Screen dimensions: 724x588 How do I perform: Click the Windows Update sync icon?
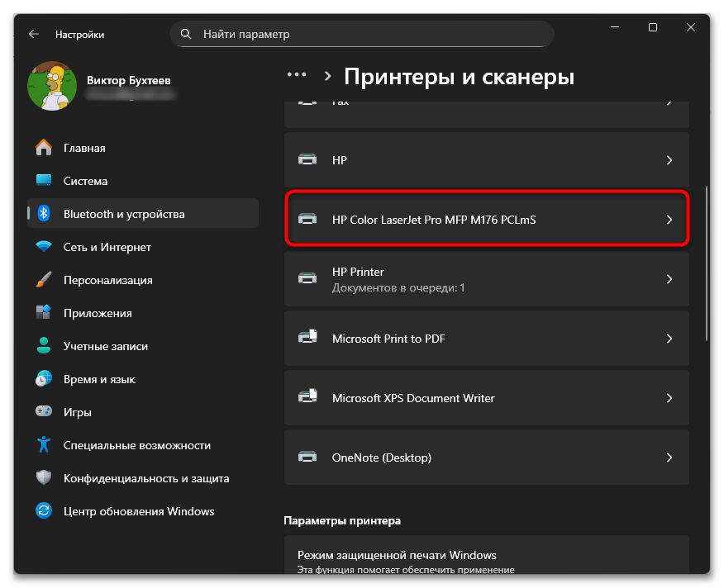[x=44, y=511]
